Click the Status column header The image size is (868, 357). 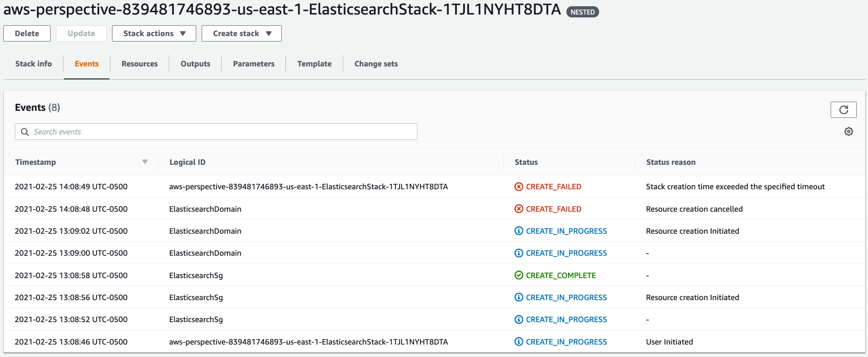pos(526,162)
